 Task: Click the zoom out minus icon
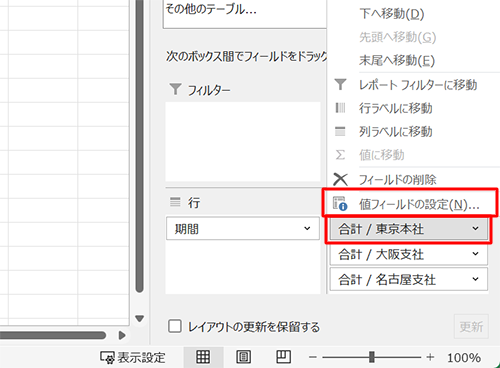coord(313,357)
